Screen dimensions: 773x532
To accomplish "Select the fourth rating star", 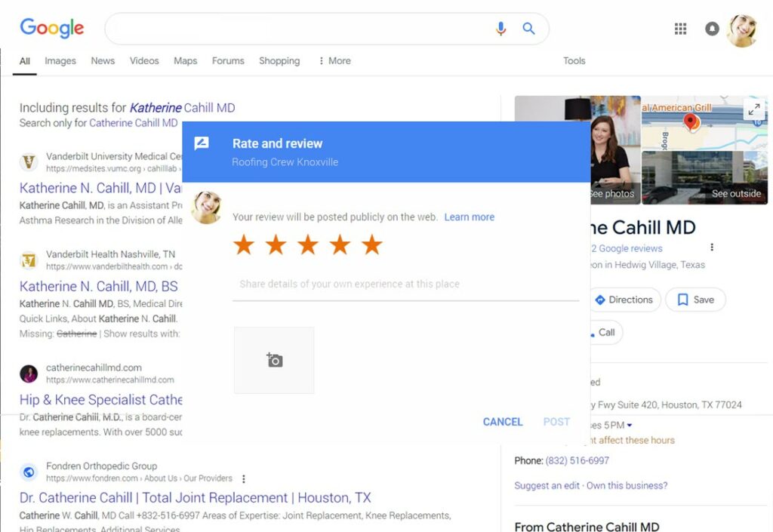I will pyautogui.click(x=340, y=244).
